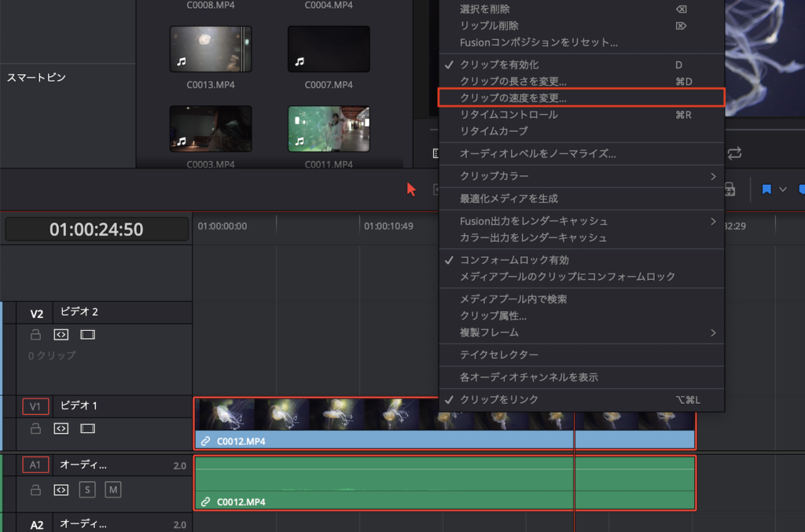This screenshot has height=532, width=805.
Task: Click 01:00:00:00 on timeline ruler
Action: 222,226
